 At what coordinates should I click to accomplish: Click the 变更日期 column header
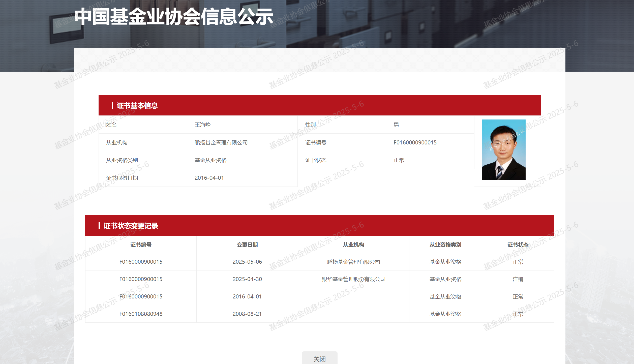(247, 245)
